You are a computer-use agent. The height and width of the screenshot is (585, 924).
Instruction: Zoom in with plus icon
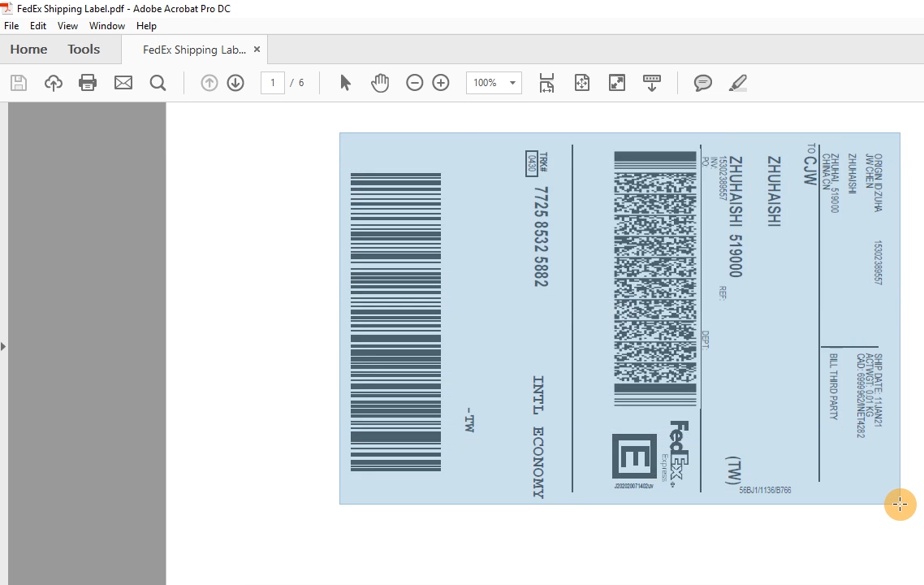[x=441, y=83]
